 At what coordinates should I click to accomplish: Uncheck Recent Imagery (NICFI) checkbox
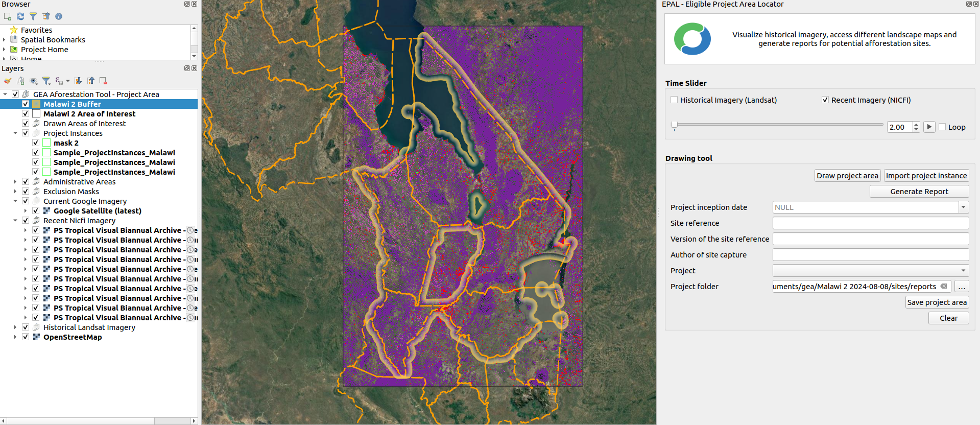tap(825, 100)
